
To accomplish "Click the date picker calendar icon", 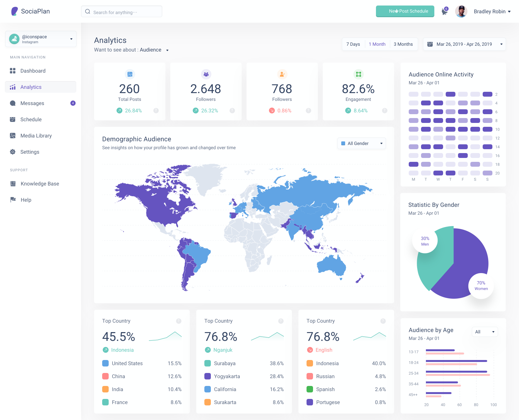I will [430, 44].
